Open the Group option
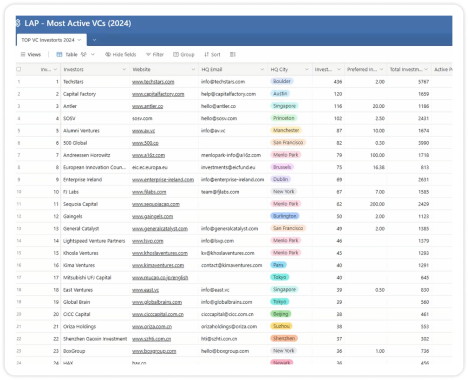The image size is (468, 380). click(184, 54)
